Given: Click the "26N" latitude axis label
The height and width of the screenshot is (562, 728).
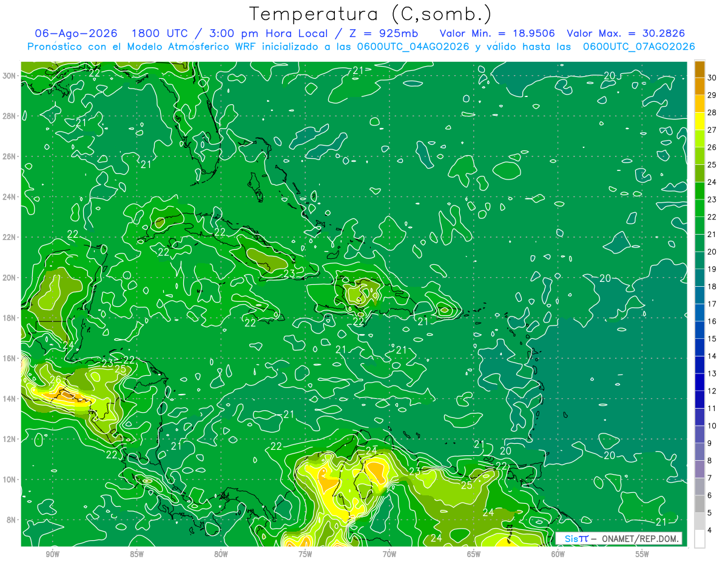Looking at the screenshot, I should point(9,156).
